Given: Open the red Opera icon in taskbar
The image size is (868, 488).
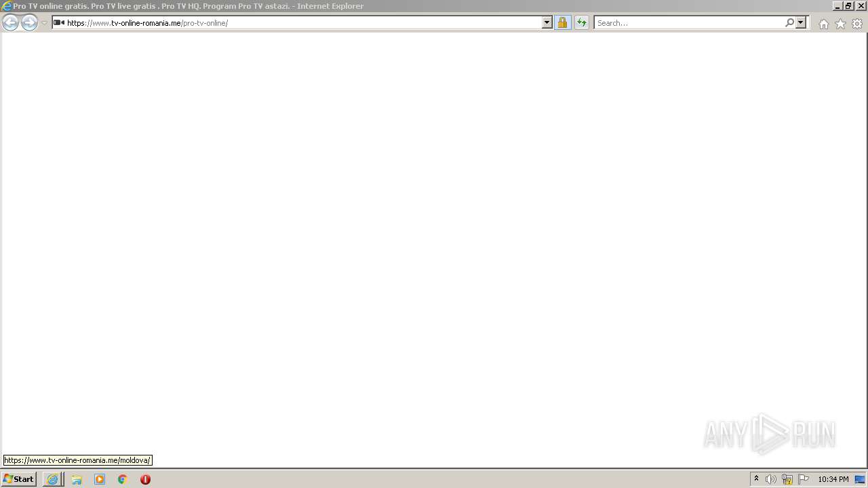Looking at the screenshot, I should (145, 479).
